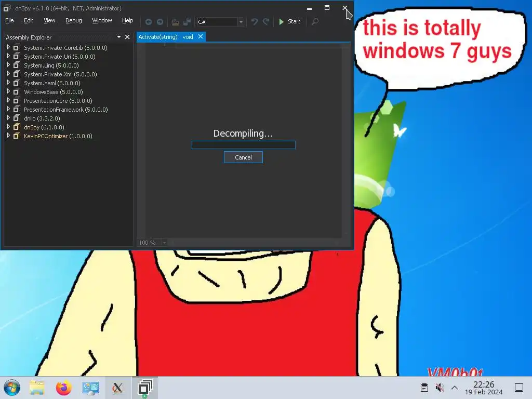Open the 100 % zoom dropdown
Screen dimensions: 532x399
pos(164,243)
